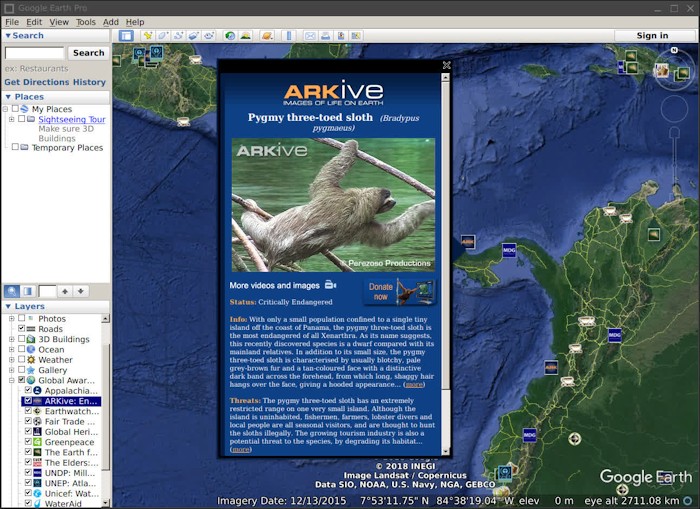Enable the Ocean layer checkbox
The image size is (700, 509).
pos(21,349)
